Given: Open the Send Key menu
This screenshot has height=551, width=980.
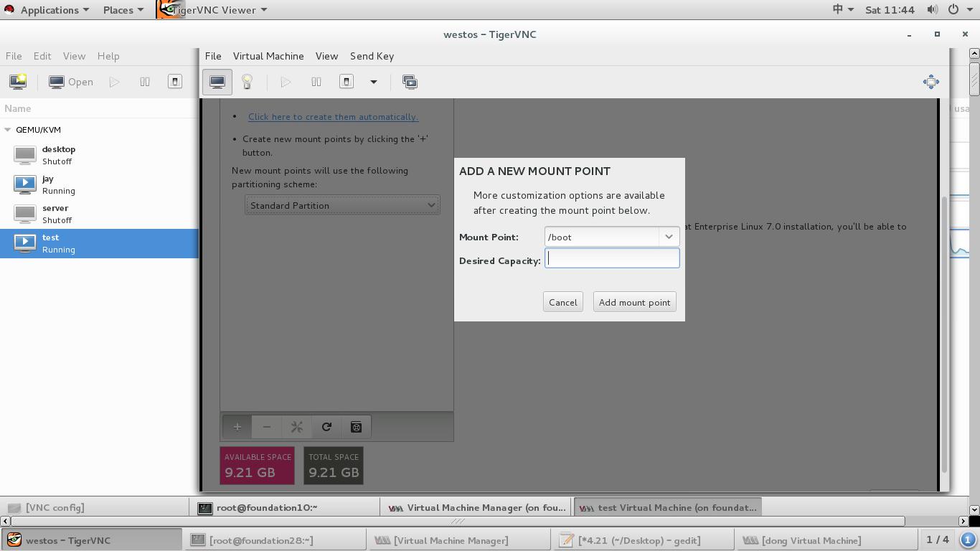Looking at the screenshot, I should 372,56.
